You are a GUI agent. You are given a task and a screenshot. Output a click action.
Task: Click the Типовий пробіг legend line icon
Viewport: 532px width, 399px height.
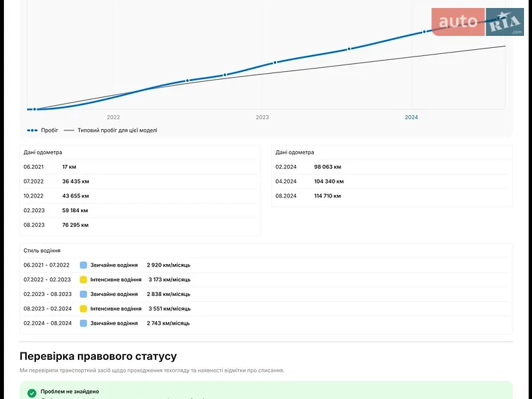point(69,130)
